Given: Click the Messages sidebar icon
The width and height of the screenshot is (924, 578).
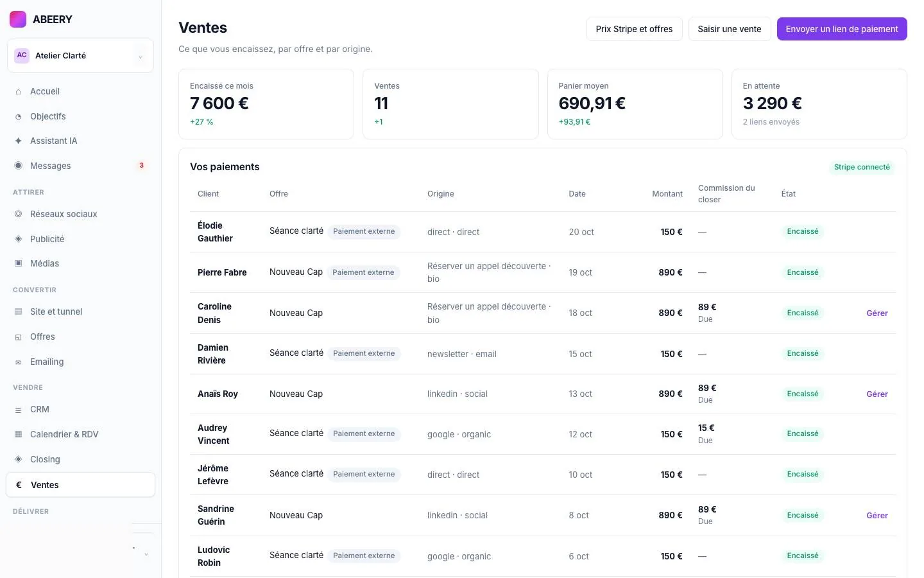Looking at the screenshot, I should tap(18, 166).
